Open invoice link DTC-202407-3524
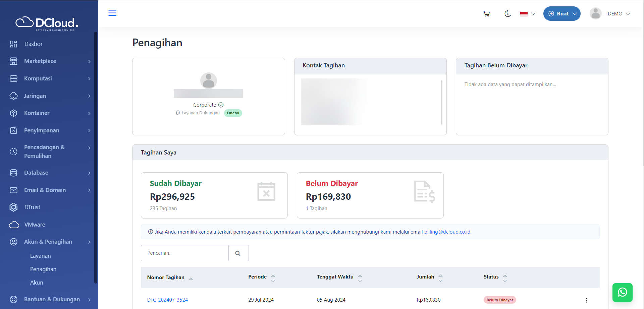This screenshot has width=644, height=309. coord(167,300)
